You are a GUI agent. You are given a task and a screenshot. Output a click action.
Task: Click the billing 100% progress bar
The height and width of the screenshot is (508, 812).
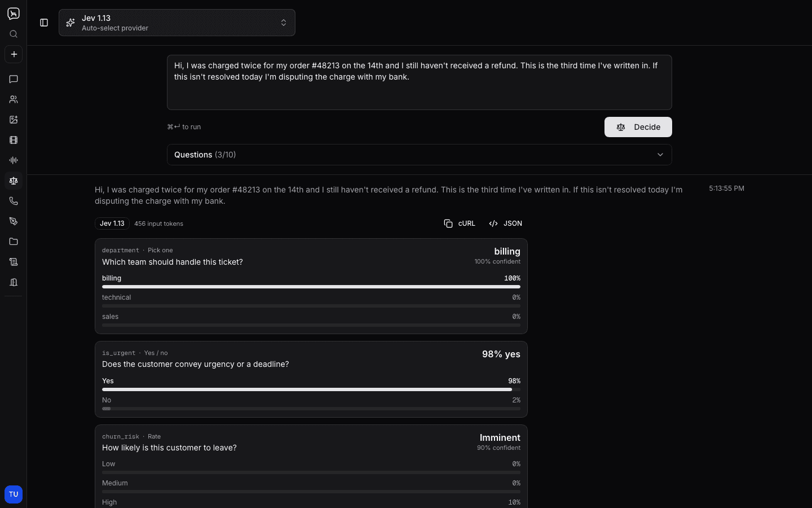pos(311,287)
